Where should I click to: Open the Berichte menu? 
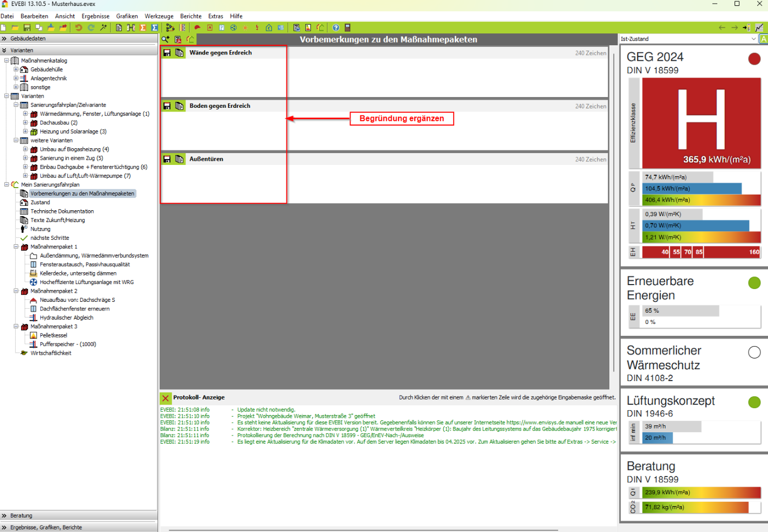point(190,16)
